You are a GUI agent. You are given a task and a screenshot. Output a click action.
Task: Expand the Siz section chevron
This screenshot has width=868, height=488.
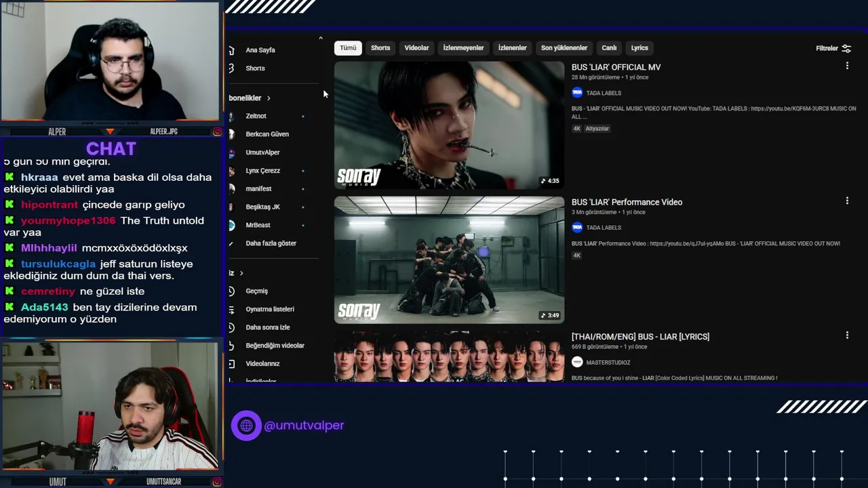pyautogui.click(x=241, y=273)
